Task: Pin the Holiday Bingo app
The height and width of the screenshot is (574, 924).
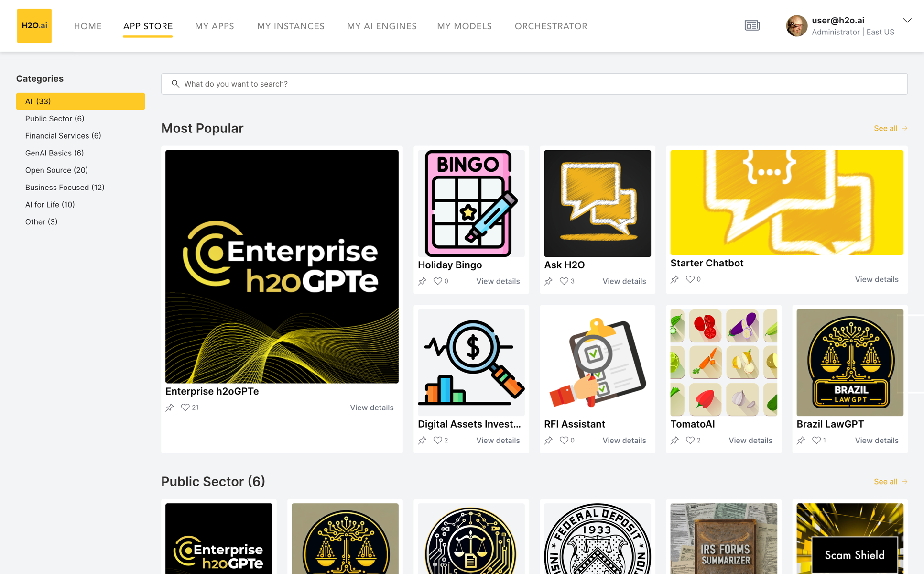Action: [x=422, y=281]
